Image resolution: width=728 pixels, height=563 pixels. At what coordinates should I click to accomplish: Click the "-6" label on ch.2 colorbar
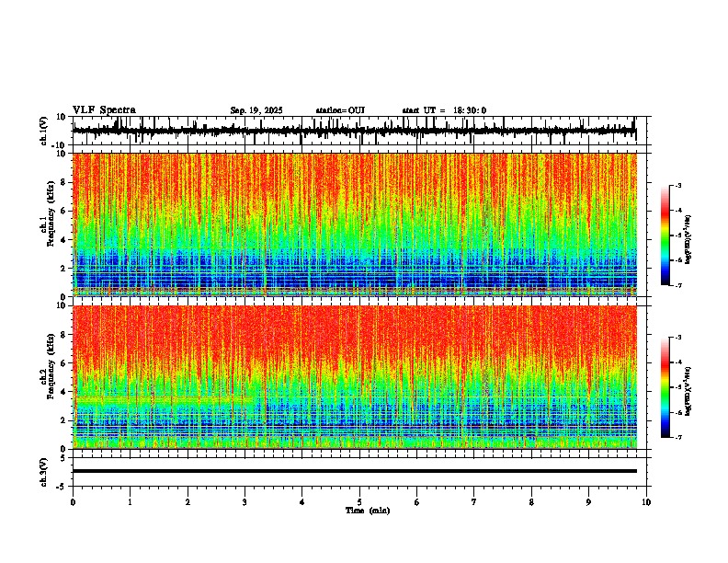tap(677, 412)
